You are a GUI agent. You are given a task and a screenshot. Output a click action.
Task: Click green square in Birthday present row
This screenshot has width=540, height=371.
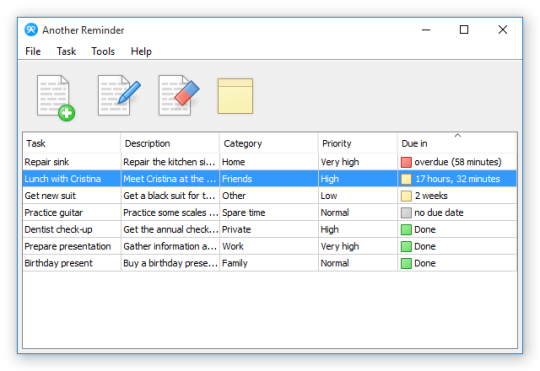click(406, 264)
